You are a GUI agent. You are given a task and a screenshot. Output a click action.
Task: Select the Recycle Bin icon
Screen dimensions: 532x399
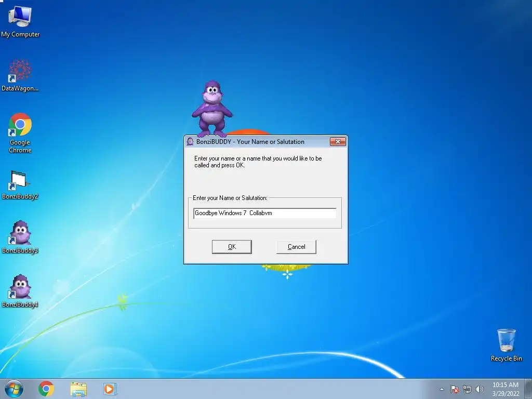tap(506, 345)
